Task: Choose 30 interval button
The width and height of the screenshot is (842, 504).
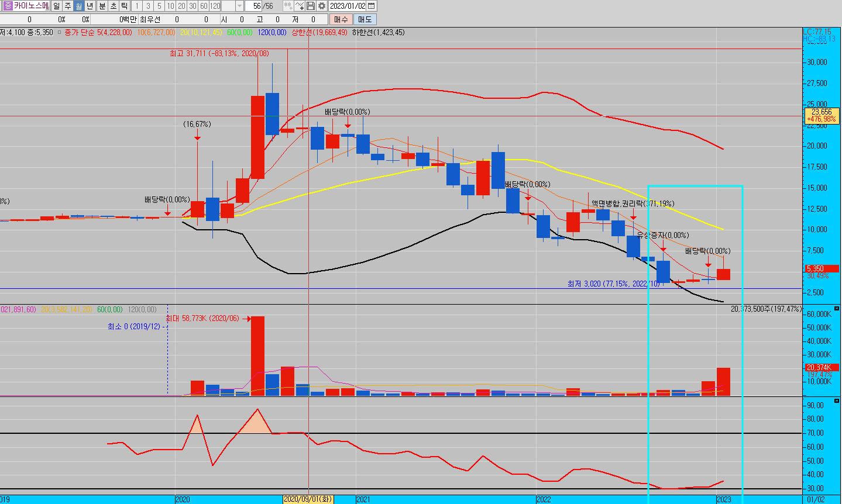Action: (193, 6)
